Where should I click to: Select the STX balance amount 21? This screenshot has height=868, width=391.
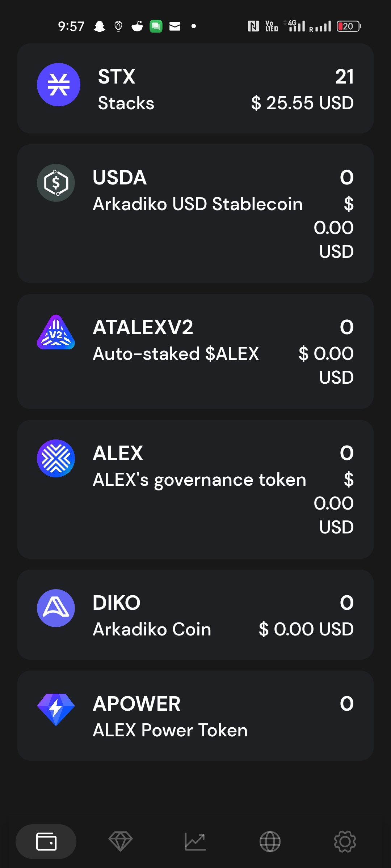(344, 77)
